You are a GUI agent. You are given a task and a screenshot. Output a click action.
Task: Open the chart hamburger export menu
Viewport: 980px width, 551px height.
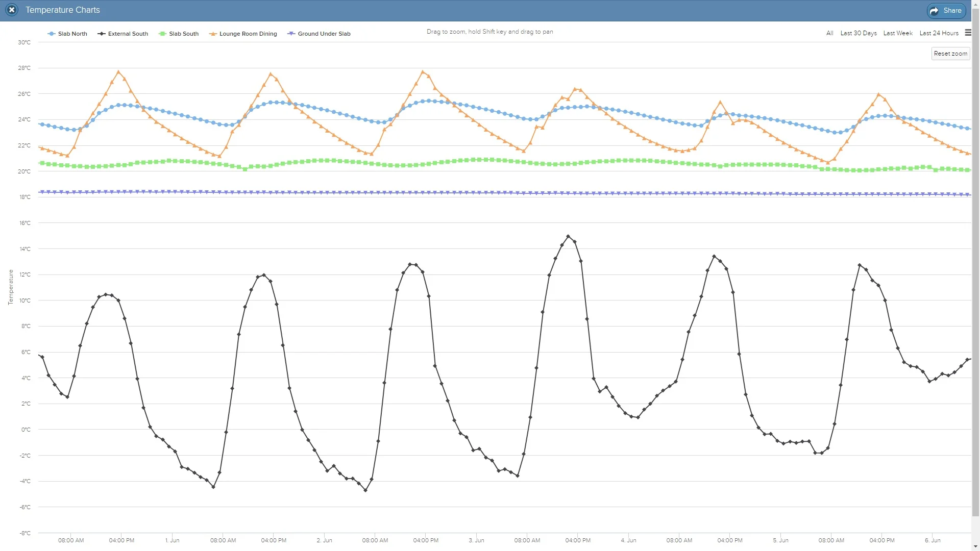pos(968,33)
